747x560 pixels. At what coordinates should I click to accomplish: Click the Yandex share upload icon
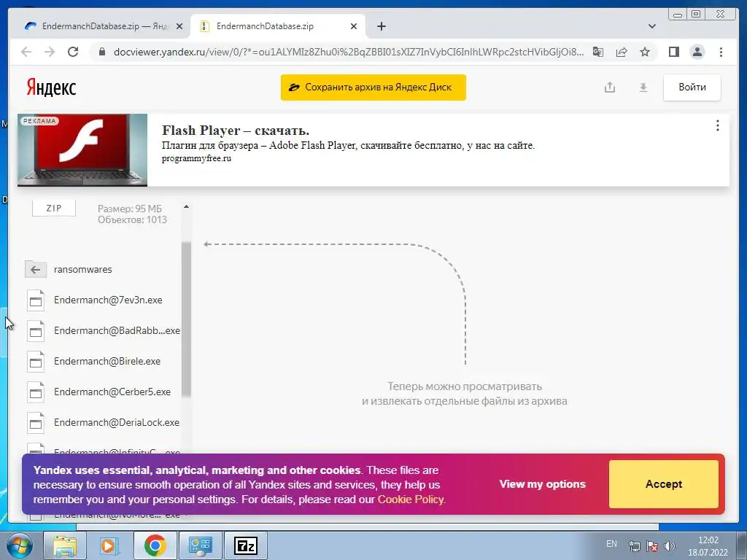click(x=610, y=87)
